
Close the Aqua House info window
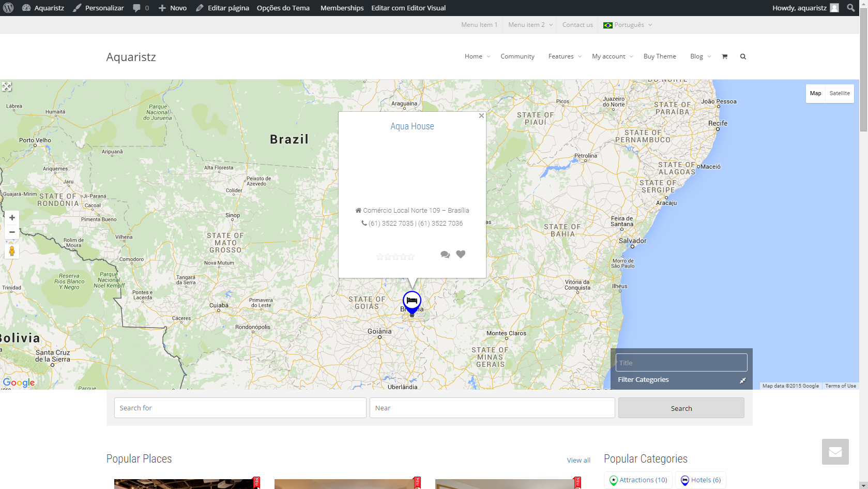[x=481, y=116]
